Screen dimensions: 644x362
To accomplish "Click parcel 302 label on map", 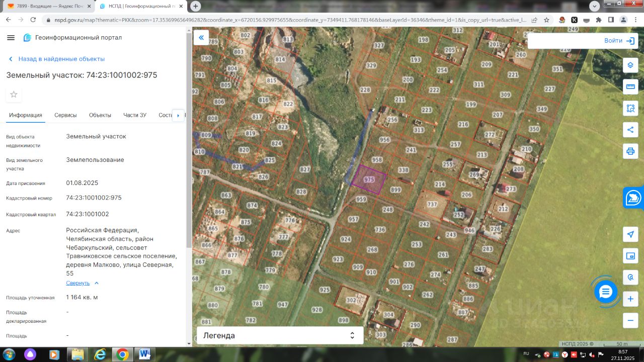I will click(351, 300).
